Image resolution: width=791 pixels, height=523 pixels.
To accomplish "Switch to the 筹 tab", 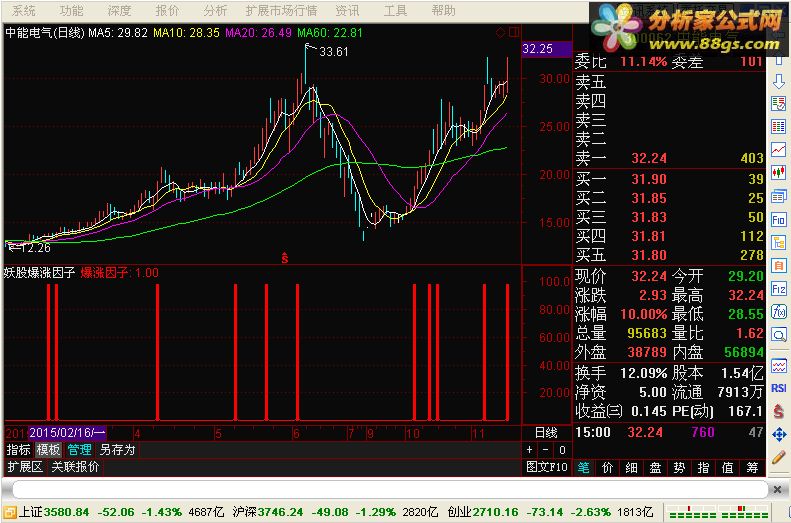I will (x=752, y=468).
